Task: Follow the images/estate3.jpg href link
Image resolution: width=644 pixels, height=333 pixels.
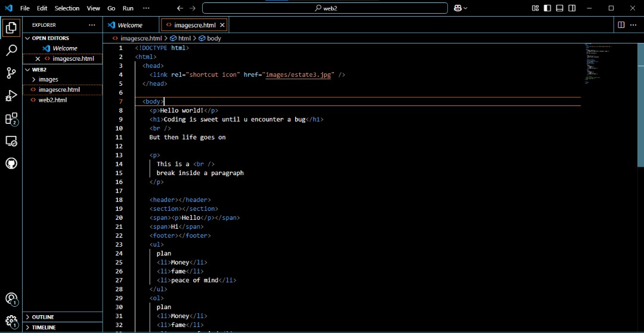Action: (298, 74)
